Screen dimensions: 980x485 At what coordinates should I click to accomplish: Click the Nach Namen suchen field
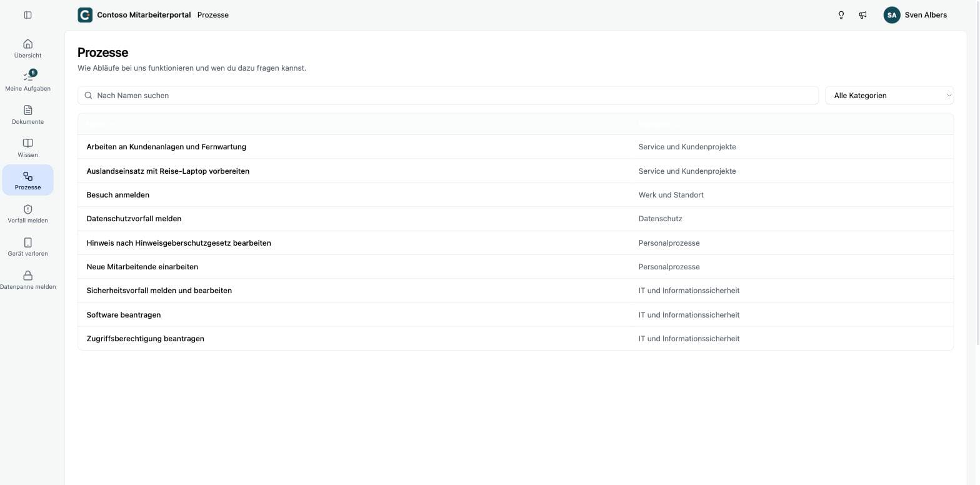(x=448, y=96)
